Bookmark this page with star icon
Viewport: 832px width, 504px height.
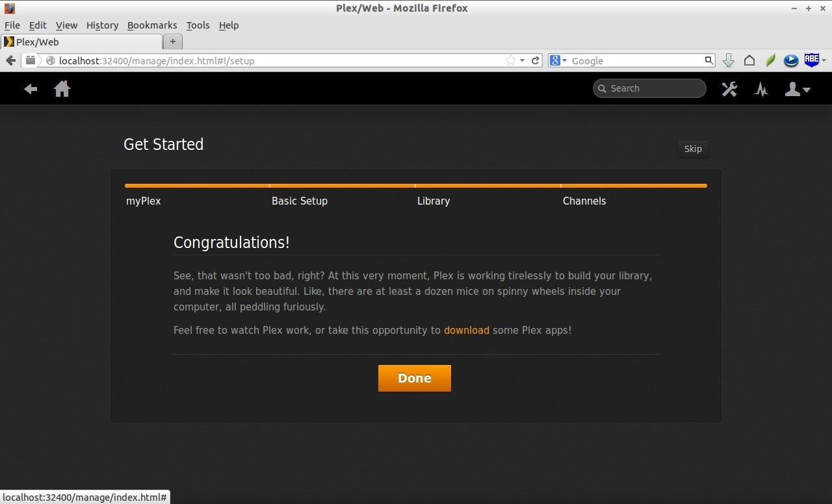click(x=510, y=60)
